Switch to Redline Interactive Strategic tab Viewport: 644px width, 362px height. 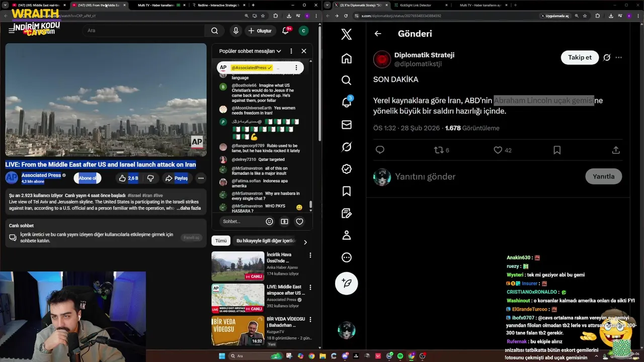point(220,5)
